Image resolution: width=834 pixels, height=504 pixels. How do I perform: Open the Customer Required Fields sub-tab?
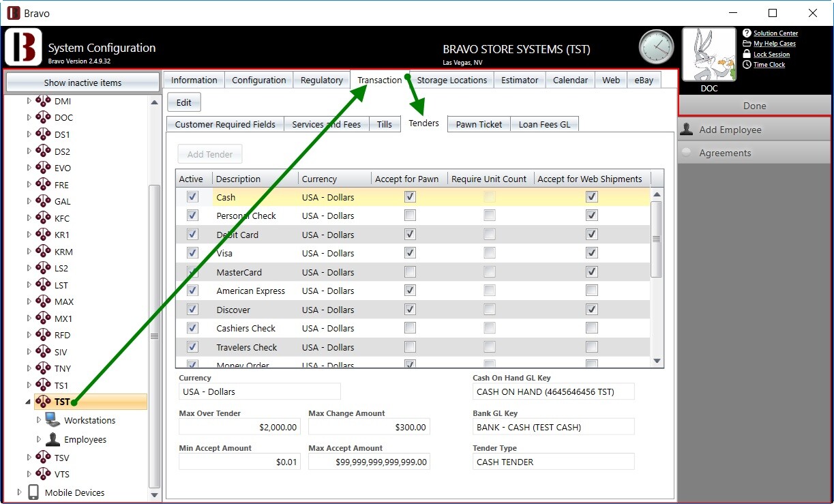tap(226, 124)
